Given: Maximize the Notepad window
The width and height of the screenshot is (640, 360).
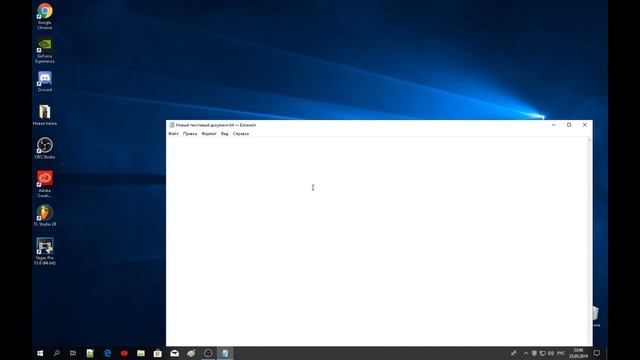Looking at the screenshot, I should [x=569, y=125].
